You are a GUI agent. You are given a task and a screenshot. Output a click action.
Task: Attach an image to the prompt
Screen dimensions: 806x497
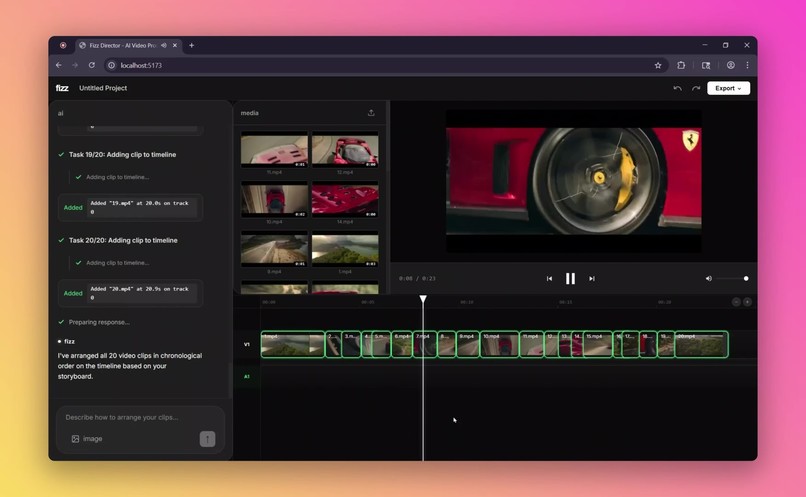87,439
